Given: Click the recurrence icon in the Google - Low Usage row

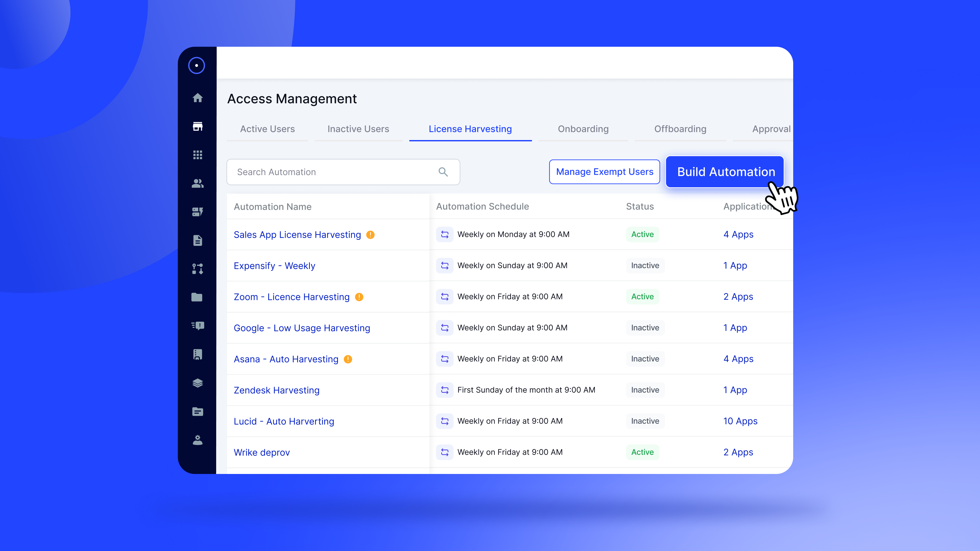Looking at the screenshot, I should (444, 328).
